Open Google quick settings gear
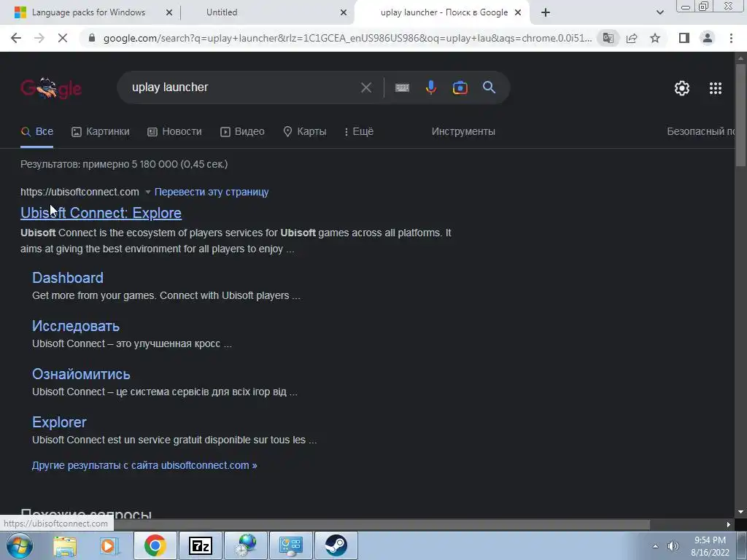The image size is (747, 560). (682, 88)
